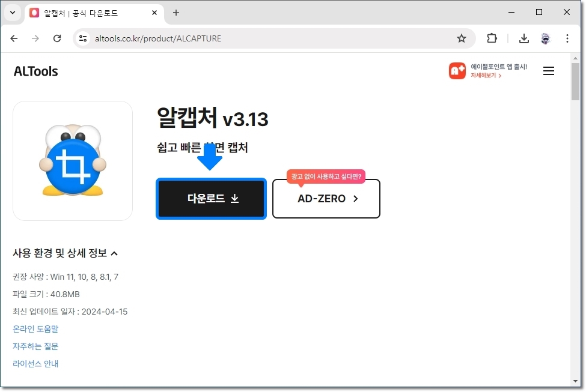Viewport: 586px width, 392px height.
Task: Open the ALTools hamburger menu
Action: coord(549,71)
